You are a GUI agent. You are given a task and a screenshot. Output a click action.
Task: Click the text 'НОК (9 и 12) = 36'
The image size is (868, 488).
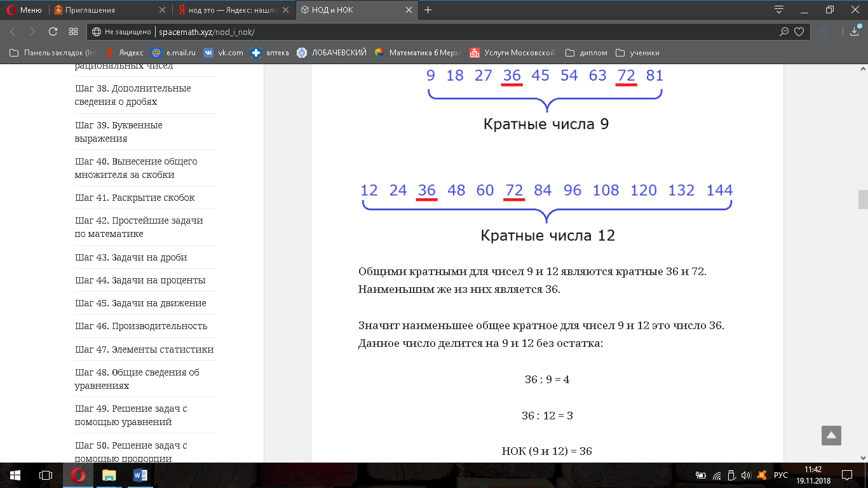pos(546,451)
